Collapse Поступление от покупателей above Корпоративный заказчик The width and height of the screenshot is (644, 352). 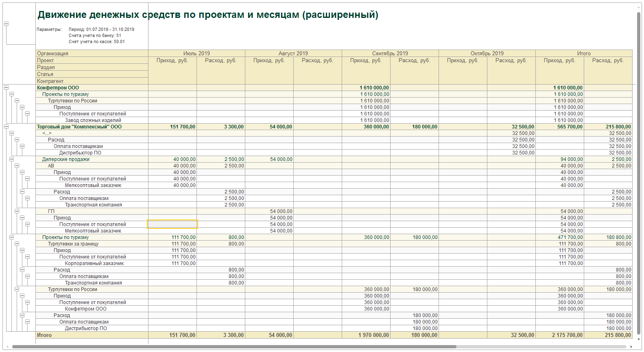click(x=27, y=256)
